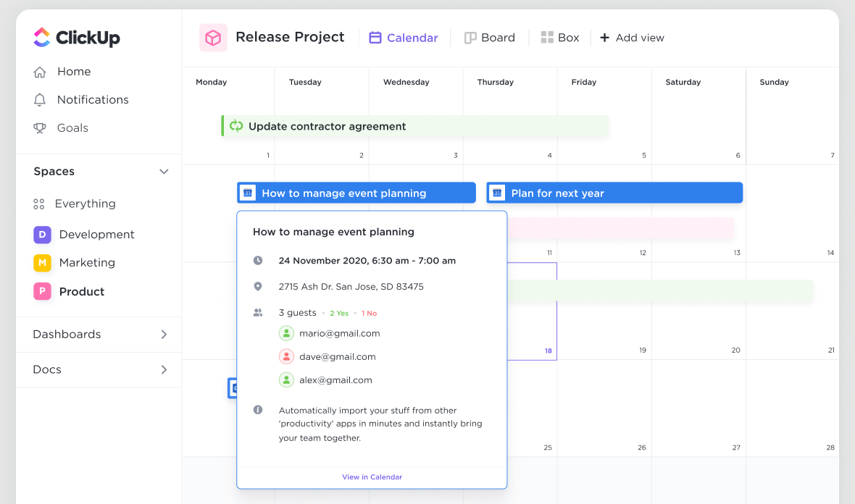This screenshot has width=855, height=504.
Task: Open View in Calendar link
Action: pos(372,477)
